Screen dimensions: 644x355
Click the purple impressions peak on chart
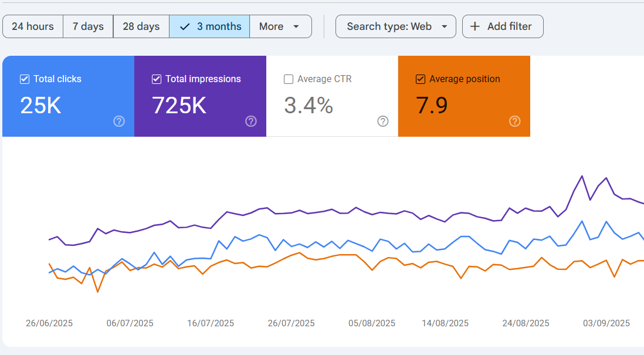[582, 176]
